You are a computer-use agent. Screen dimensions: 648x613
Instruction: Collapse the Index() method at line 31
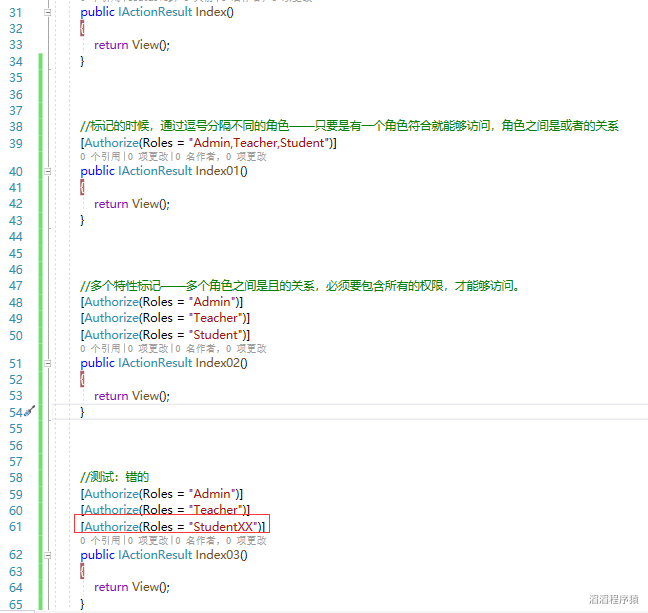(48, 12)
